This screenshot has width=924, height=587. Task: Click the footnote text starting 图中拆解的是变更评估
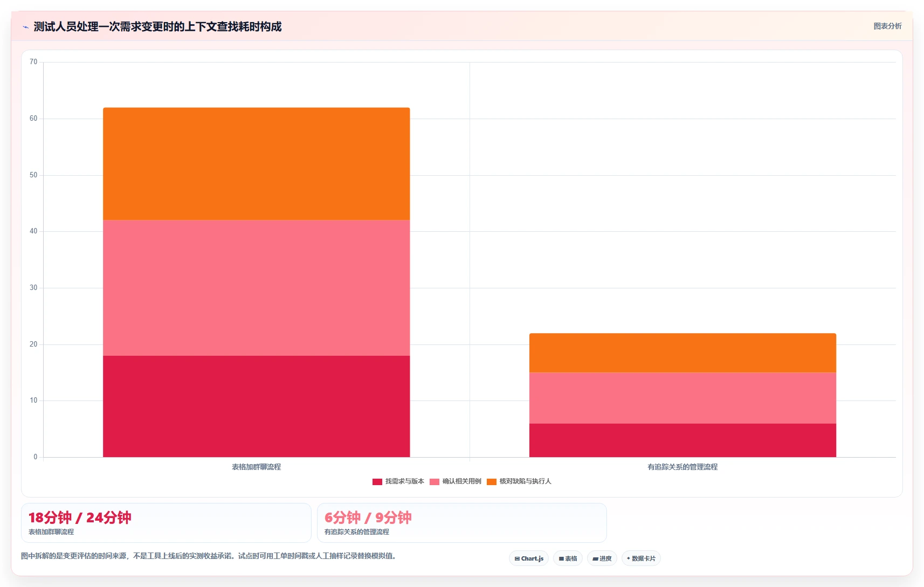[210, 556]
